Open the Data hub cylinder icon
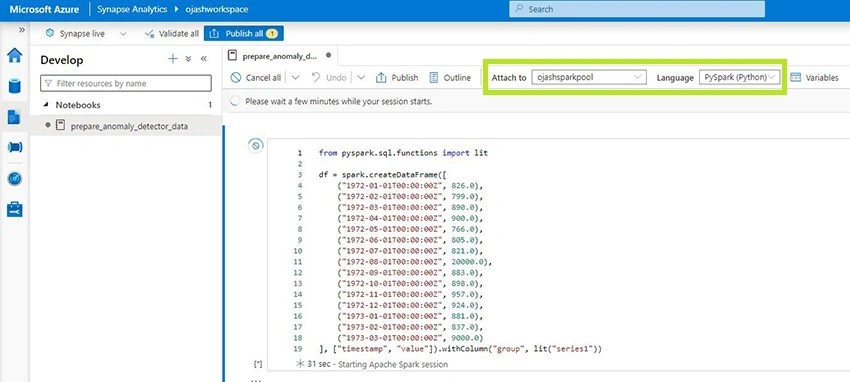 tap(14, 86)
